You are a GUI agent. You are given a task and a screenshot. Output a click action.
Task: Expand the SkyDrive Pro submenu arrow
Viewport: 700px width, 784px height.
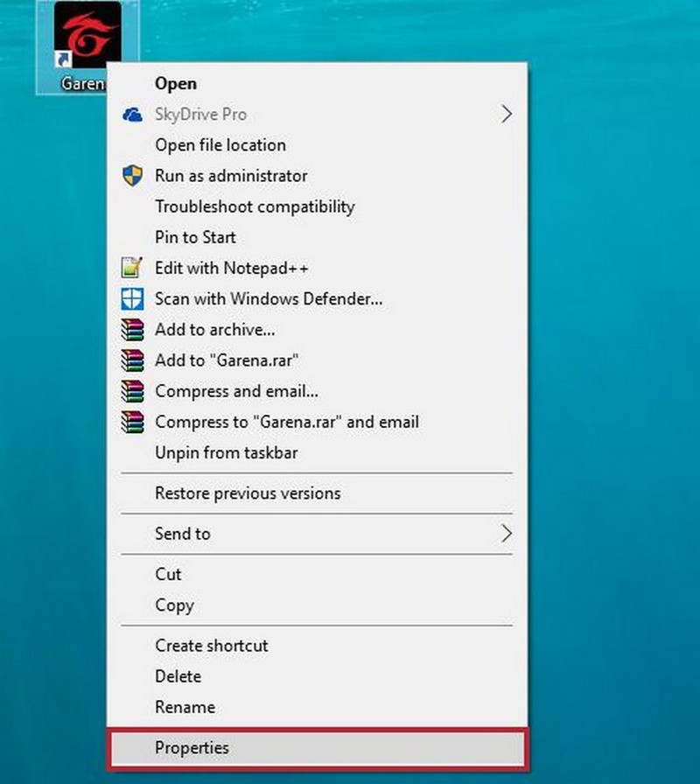click(x=507, y=115)
